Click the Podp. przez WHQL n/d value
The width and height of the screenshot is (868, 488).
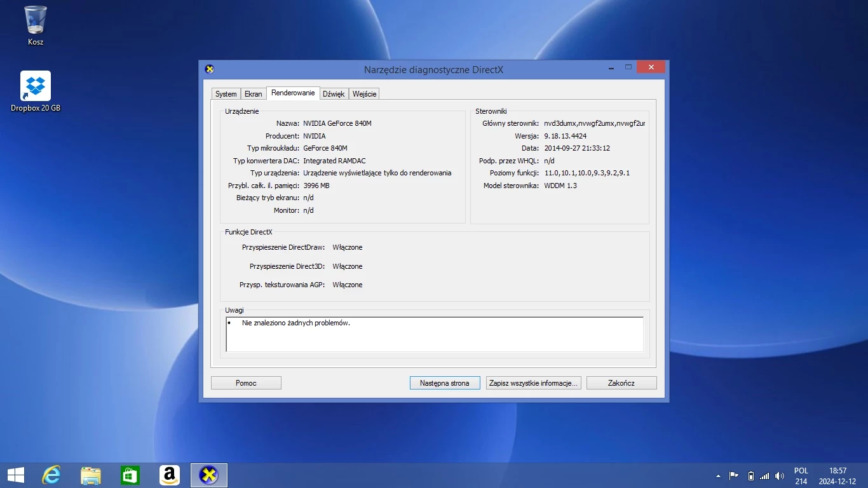tap(549, 161)
